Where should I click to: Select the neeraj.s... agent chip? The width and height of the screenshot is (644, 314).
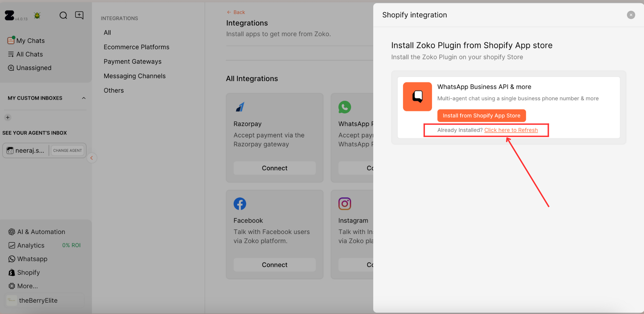(x=26, y=150)
